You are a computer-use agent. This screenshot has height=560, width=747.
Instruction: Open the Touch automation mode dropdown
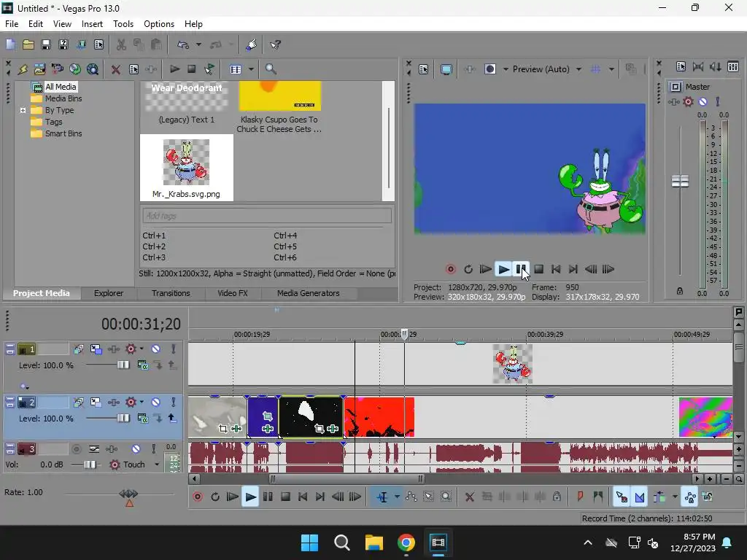(x=156, y=464)
